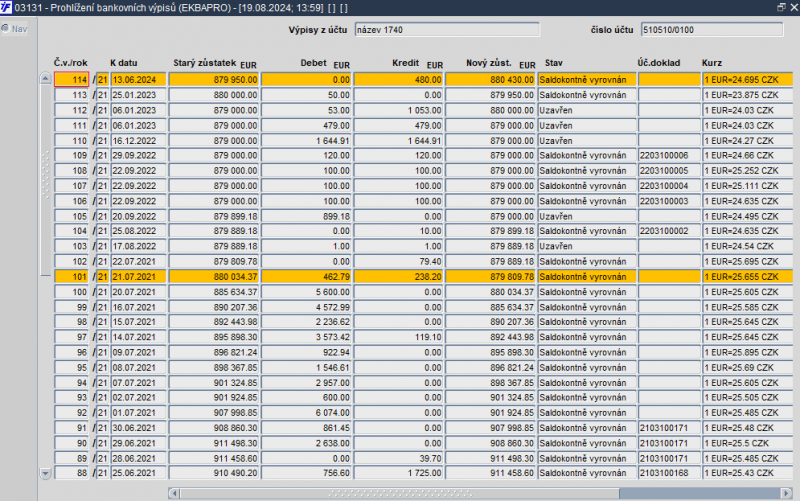
Task: Click accounting document 2203100003
Action: click(669, 202)
